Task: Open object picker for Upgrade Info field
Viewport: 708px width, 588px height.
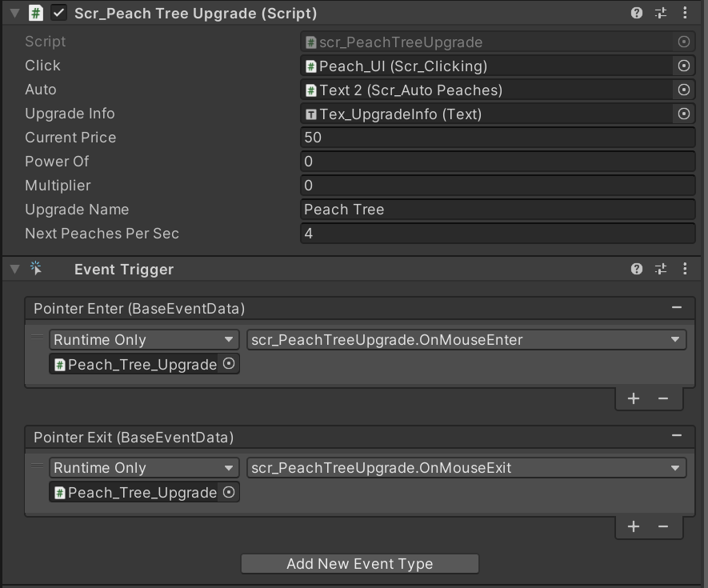Action: pyautogui.click(x=683, y=114)
